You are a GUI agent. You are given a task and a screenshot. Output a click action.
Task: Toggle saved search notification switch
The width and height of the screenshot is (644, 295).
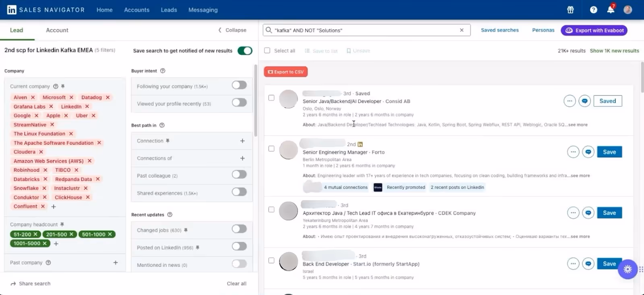pyautogui.click(x=245, y=51)
